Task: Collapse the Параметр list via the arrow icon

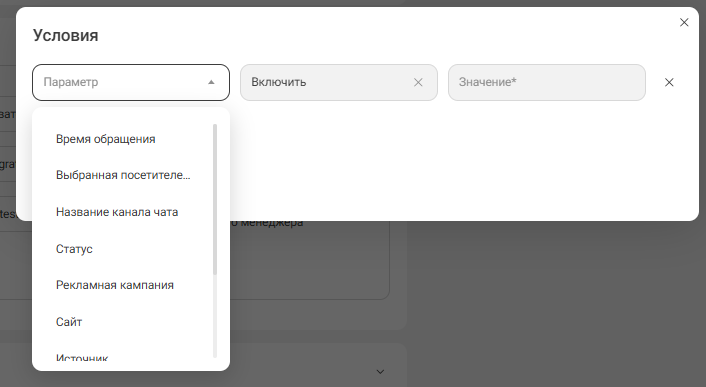Action: (x=211, y=82)
